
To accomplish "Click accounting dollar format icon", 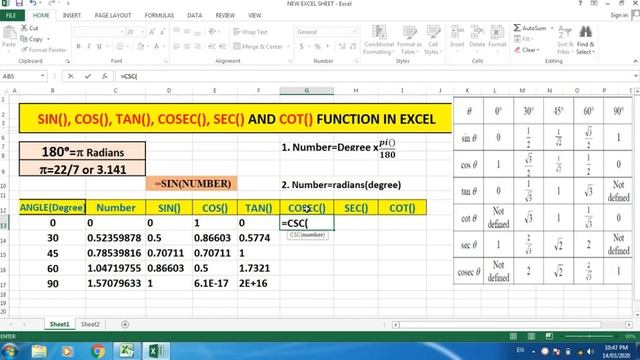I will click(302, 47).
